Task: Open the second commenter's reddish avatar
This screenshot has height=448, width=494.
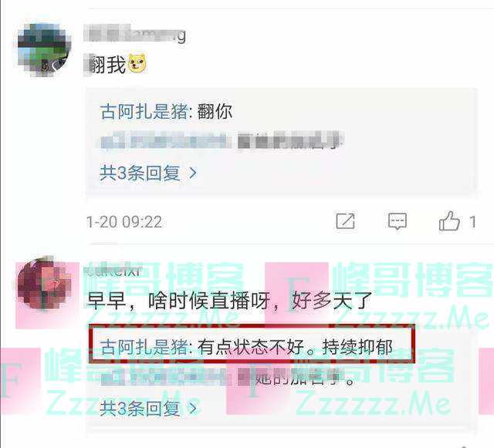Action: click(44, 283)
